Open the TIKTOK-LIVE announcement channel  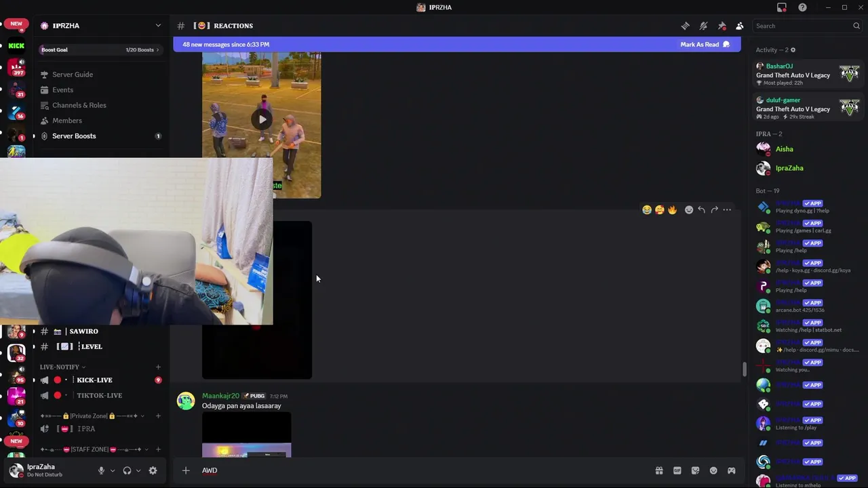100,396
